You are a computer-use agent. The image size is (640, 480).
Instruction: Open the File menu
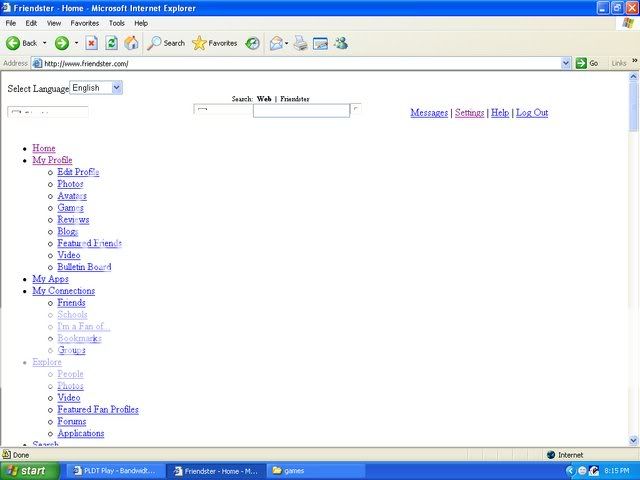click(11, 23)
